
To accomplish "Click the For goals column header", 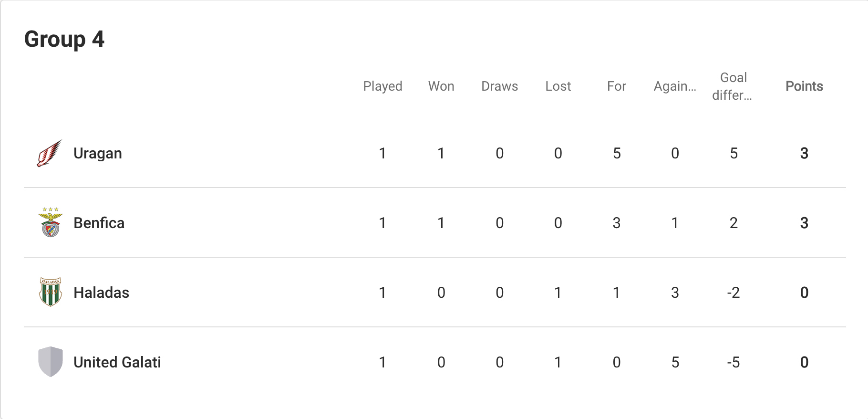I will click(616, 86).
